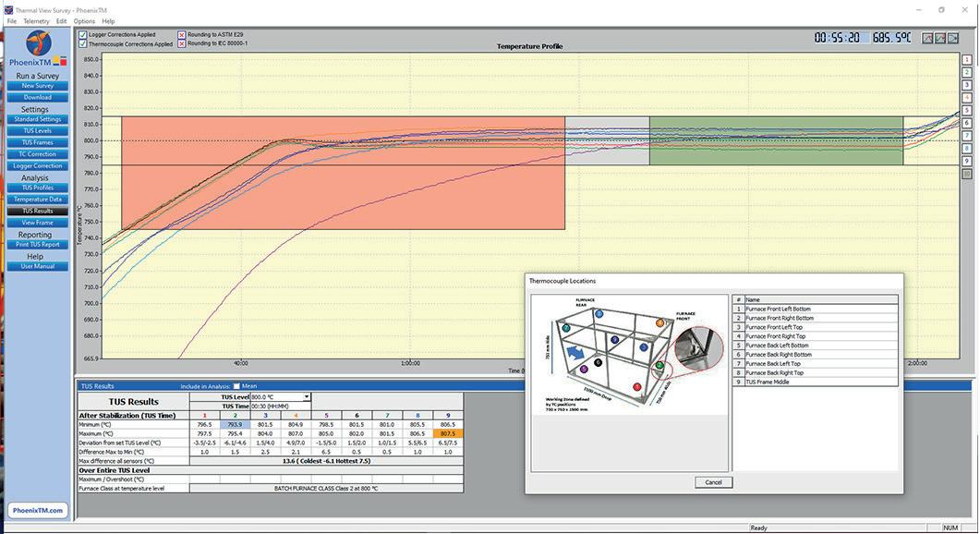Click the View Frame button
Image resolution: width=980 pixels, height=534 pixels.
[38, 223]
